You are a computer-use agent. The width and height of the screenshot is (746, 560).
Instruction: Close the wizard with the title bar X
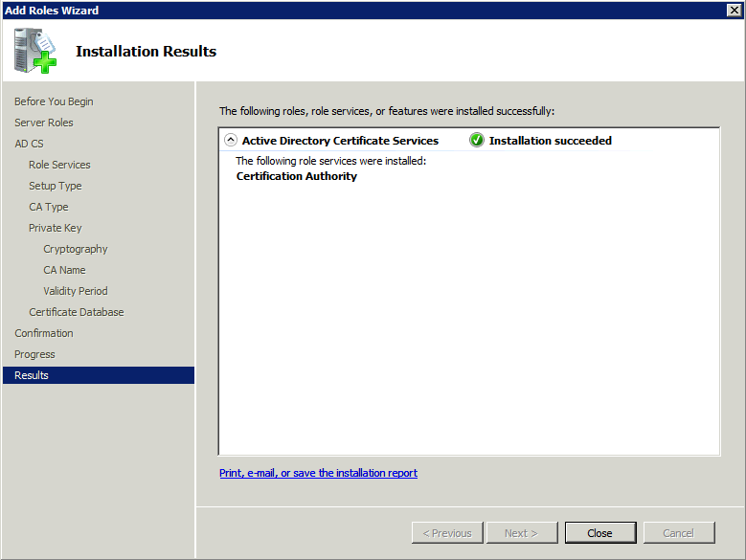pos(734,10)
